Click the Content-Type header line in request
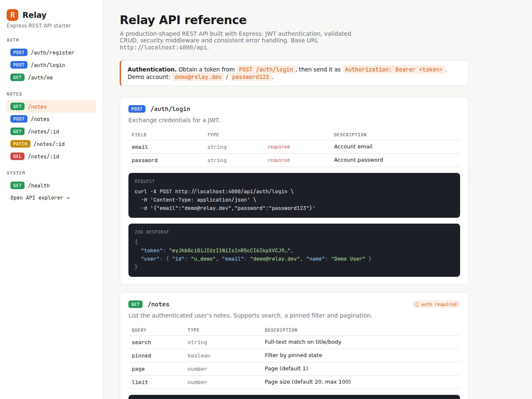The image size is (532, 399). click(x=199, y=200)
